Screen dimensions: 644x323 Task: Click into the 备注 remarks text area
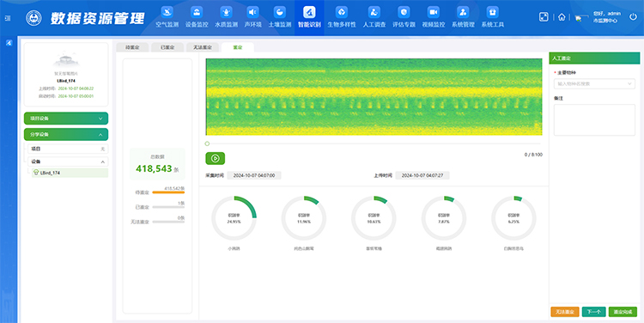click(594, 119)
